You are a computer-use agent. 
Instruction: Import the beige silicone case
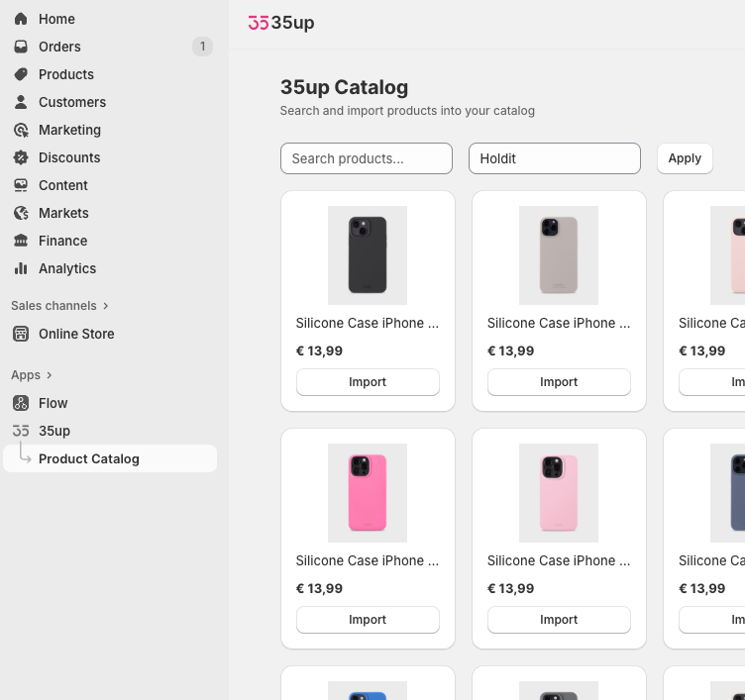559,382
